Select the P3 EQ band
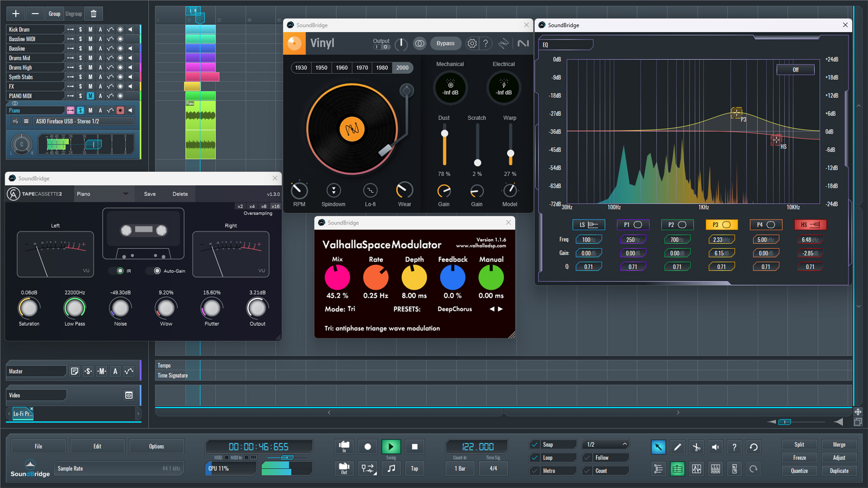This screenshot has width=868, height=488. 722,225
